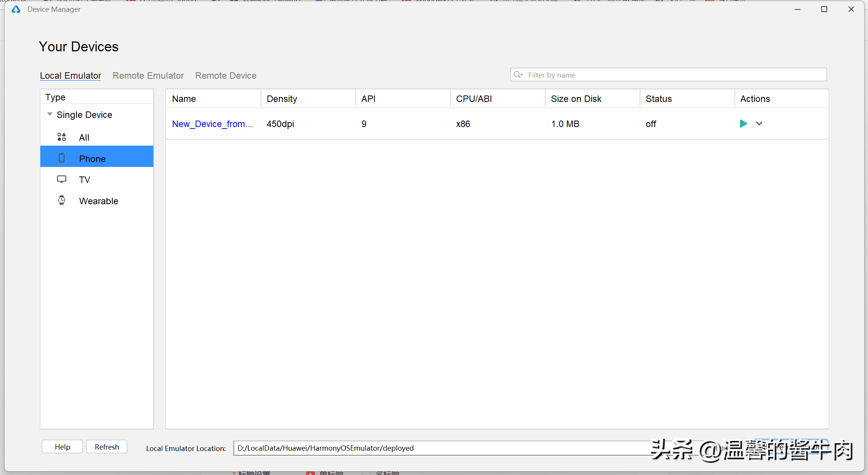Click the search magnifier icon in filter box

[x=518, y=75]
